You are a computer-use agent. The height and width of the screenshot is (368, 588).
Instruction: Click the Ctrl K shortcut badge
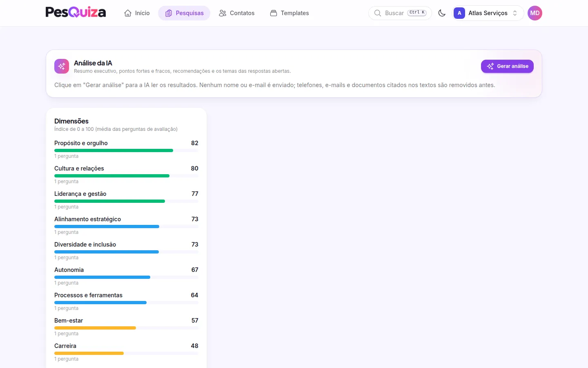pos(417,13)
